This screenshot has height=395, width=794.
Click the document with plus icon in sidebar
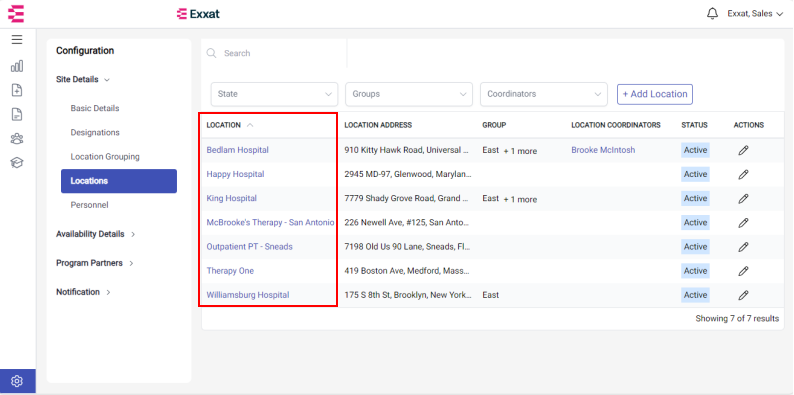pyautogui.click(x=17, y=90)
